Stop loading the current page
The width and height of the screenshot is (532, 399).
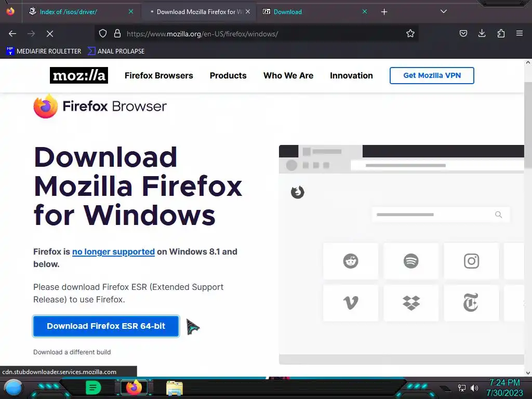pos(50,34)
